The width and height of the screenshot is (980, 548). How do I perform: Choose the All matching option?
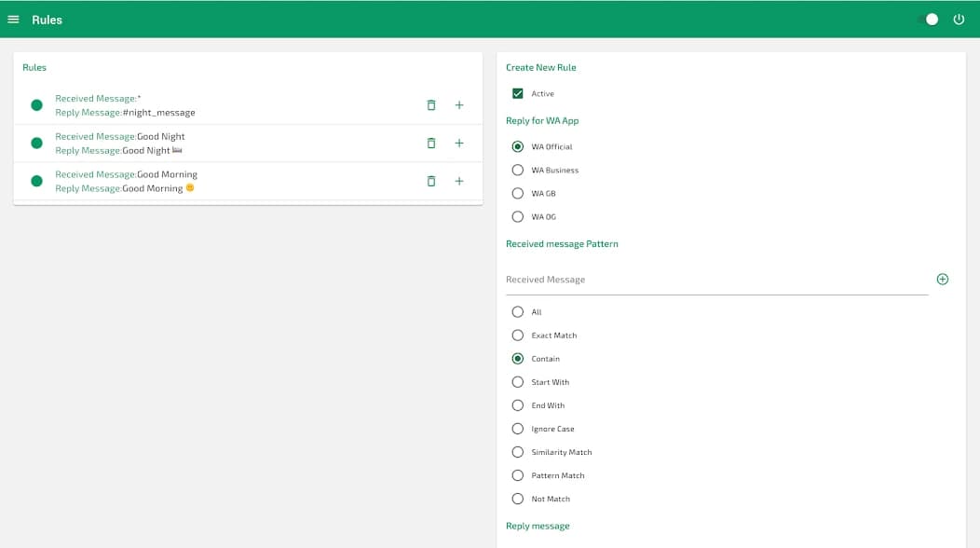517,311
